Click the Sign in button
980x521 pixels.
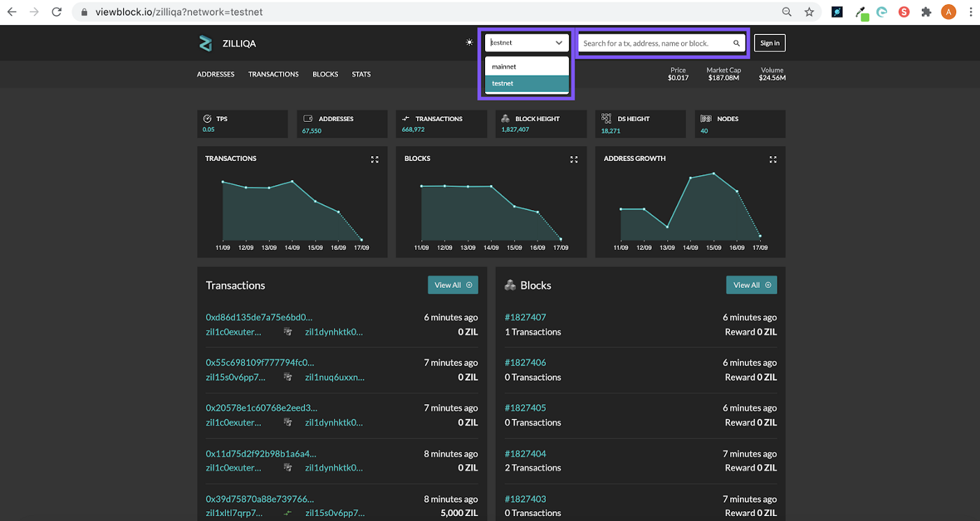tap(769, 43)
